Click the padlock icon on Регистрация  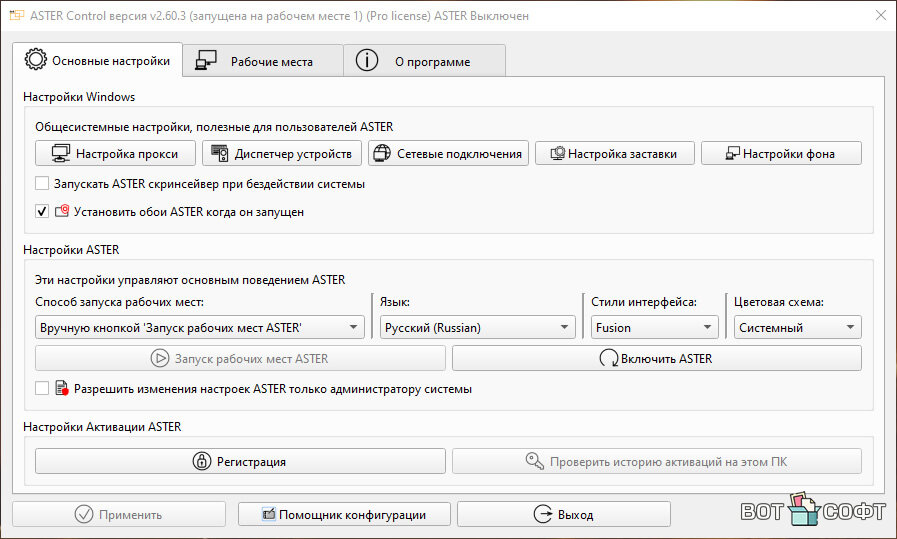tap(200, 462)
